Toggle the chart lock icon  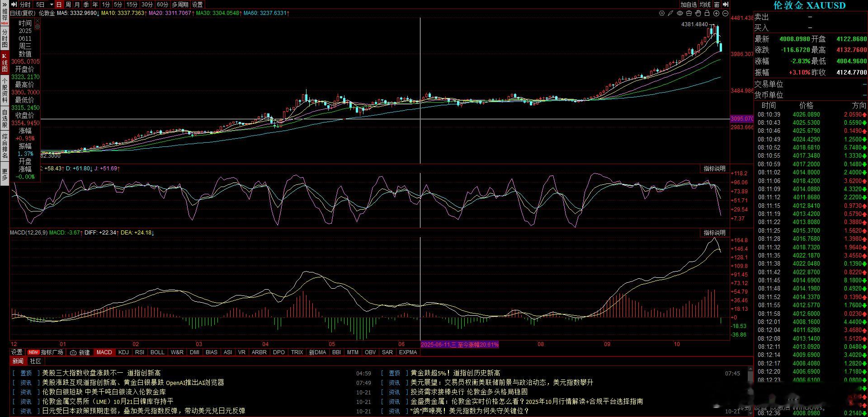(x=707, y=14)
